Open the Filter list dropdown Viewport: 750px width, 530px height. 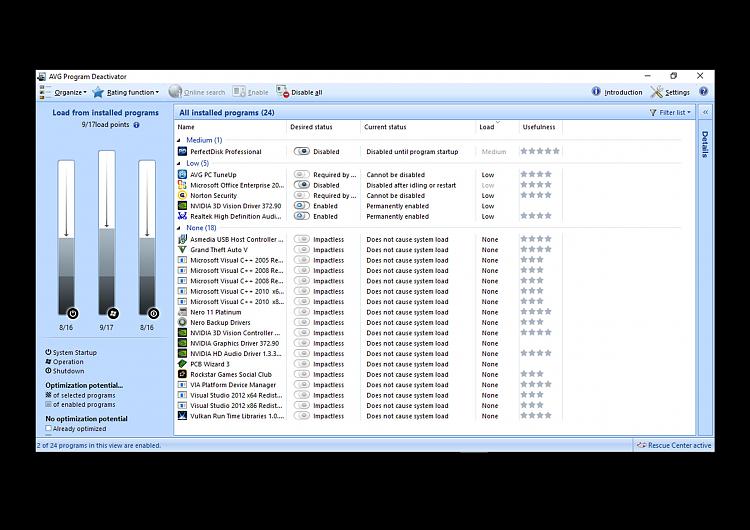point(670,112)
